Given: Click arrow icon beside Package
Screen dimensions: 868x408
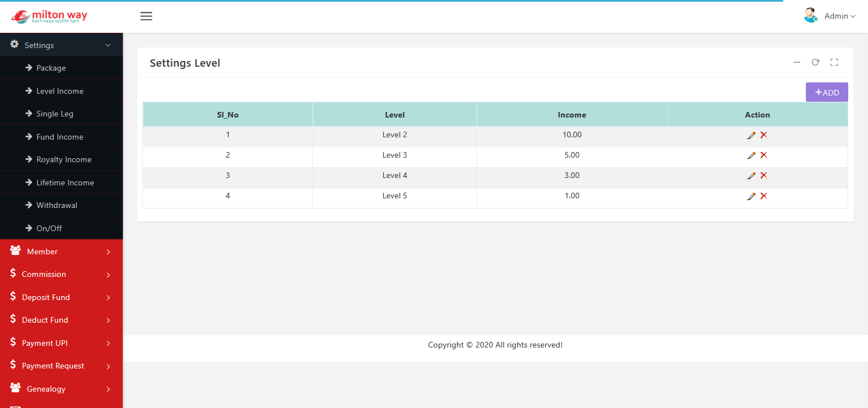Looking at the screenshot, I should tap(29, 68).
